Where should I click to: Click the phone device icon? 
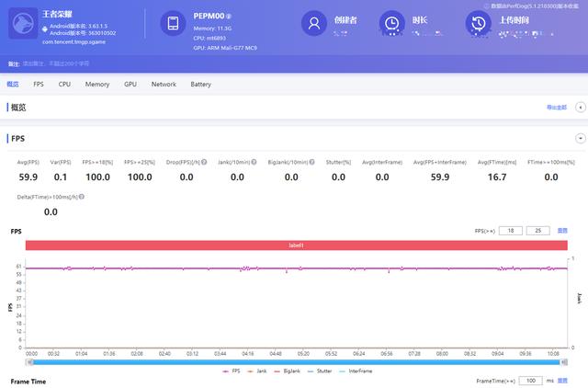173,23
